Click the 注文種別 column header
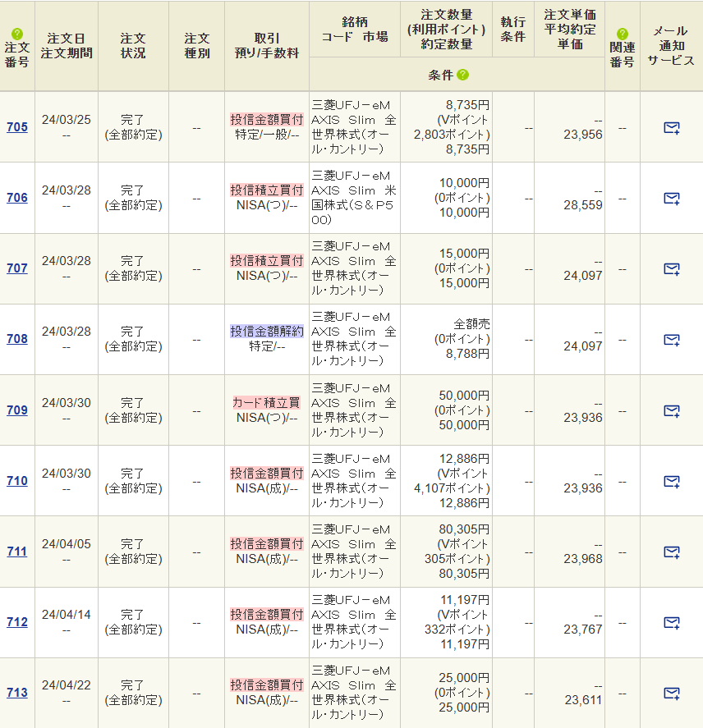Viewport: 703px width, 728px height. pyautogui.click(x=197, y=45)
